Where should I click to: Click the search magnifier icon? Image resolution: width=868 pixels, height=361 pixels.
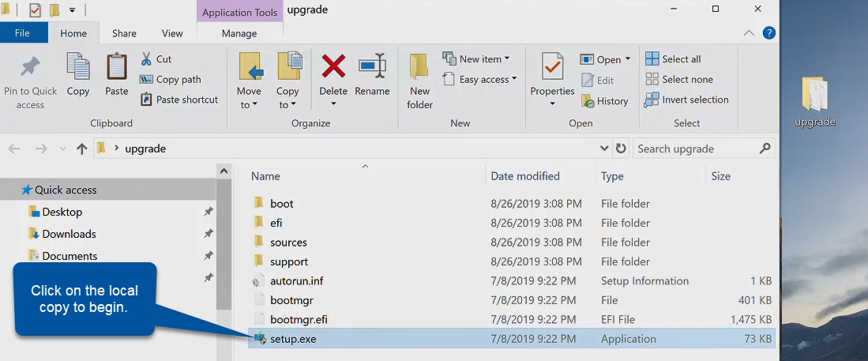[x=765, y=148]
